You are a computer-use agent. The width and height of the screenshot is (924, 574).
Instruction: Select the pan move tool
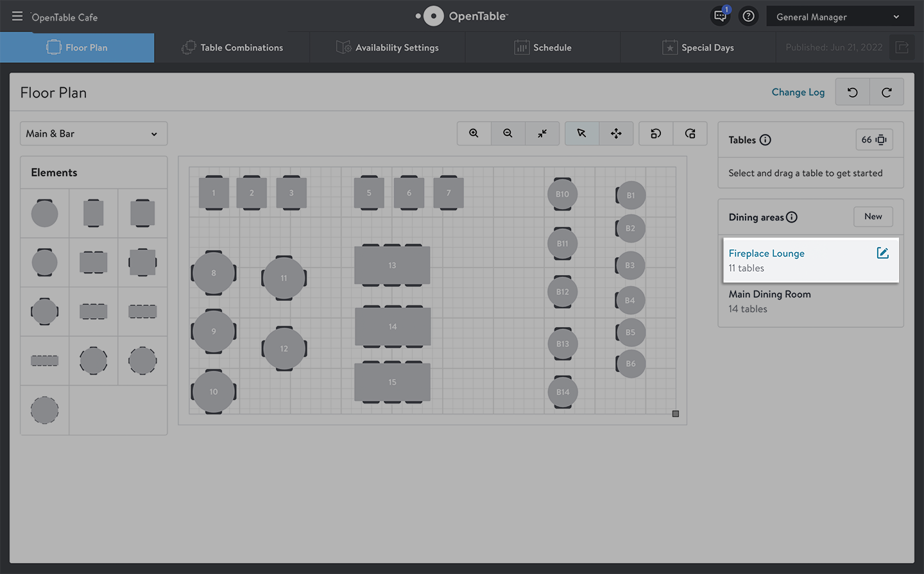click(616, 133)
